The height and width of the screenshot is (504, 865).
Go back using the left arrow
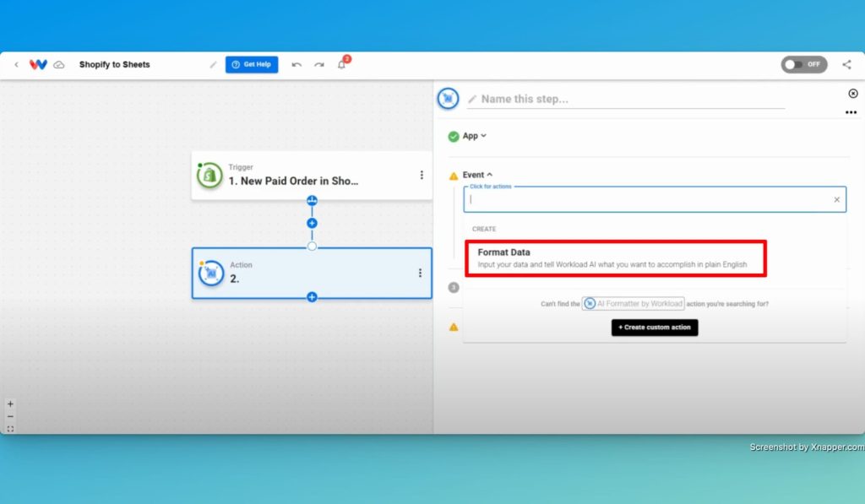click(x=17, y=64)
